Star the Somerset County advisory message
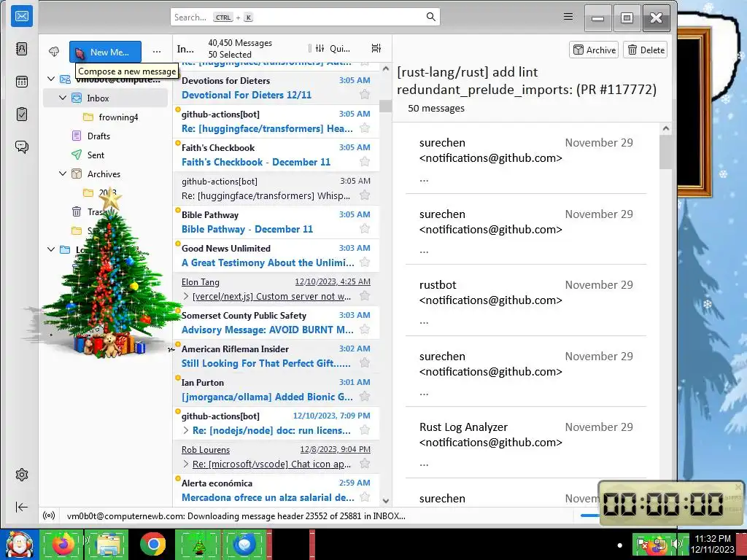 pyautogui.click(x=365, y=329)
